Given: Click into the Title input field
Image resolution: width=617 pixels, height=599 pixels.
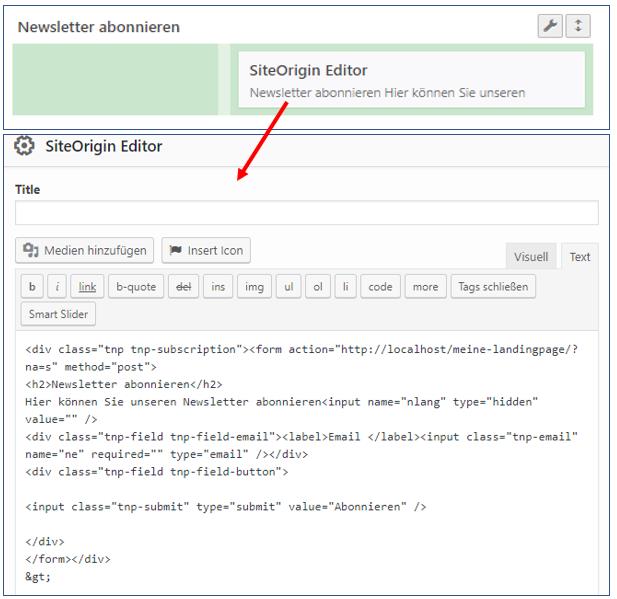Looking at the screenshot, I should pyautogui.click(x=306, y=212).
